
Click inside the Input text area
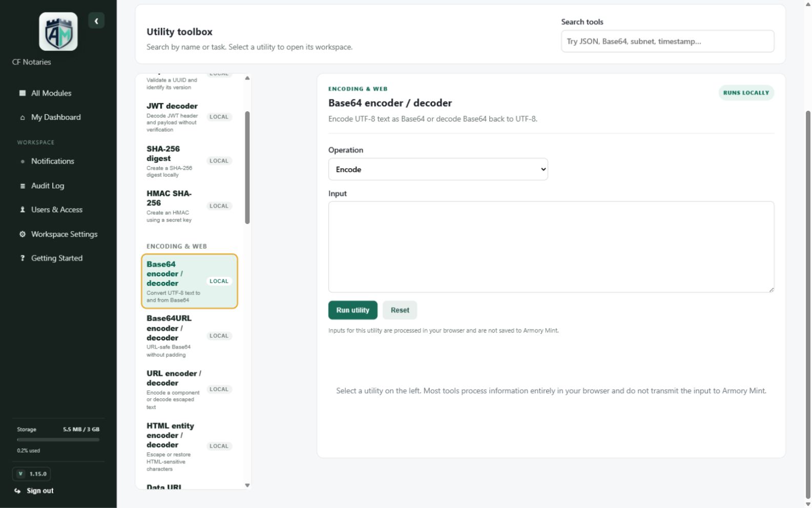551,247
